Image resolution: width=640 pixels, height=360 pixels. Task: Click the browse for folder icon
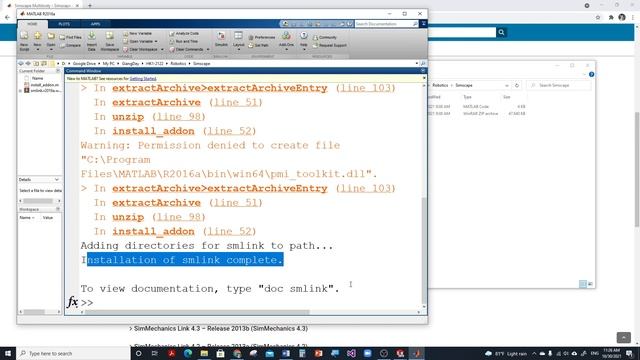(x=44, y=64)
